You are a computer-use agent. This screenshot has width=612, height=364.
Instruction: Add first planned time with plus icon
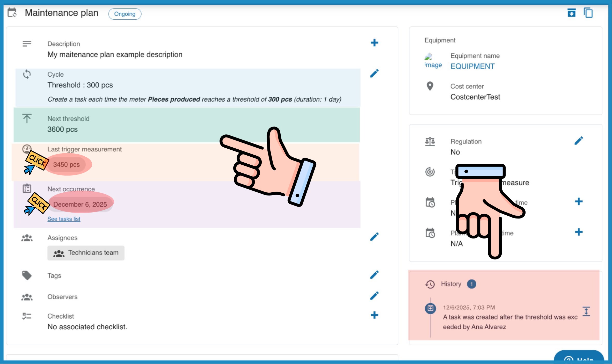tap(579, 202)
